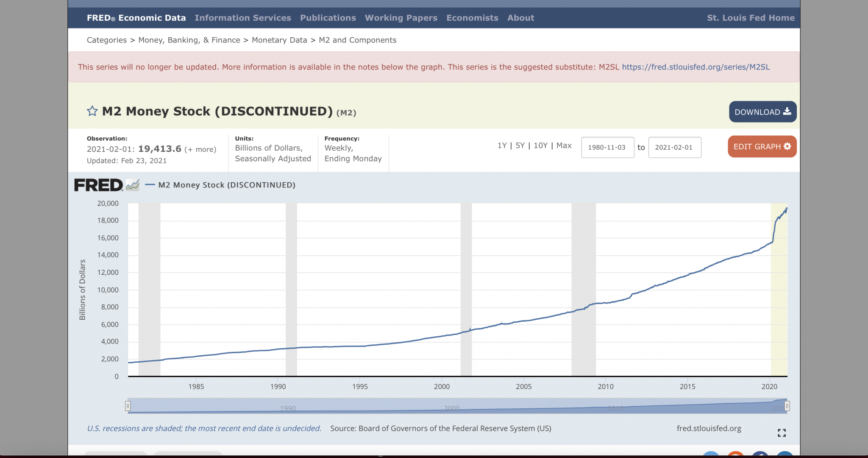868x458 pixels.
Task: Click the FRED logo above the chart
Action: 99,185
